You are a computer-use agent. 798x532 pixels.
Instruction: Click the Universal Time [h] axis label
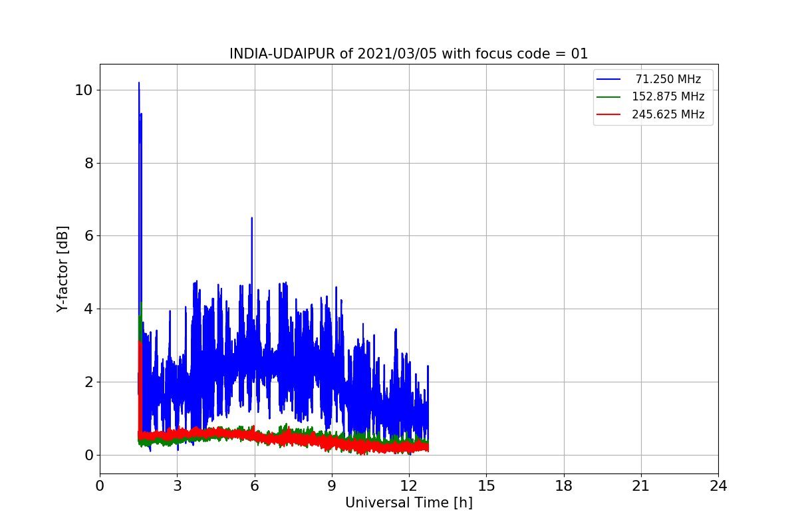(408, 503)
